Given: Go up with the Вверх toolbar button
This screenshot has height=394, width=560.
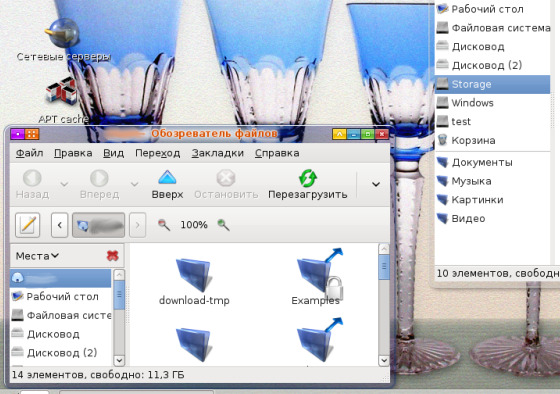Looking at the screenshot, I should pos(167,185).
